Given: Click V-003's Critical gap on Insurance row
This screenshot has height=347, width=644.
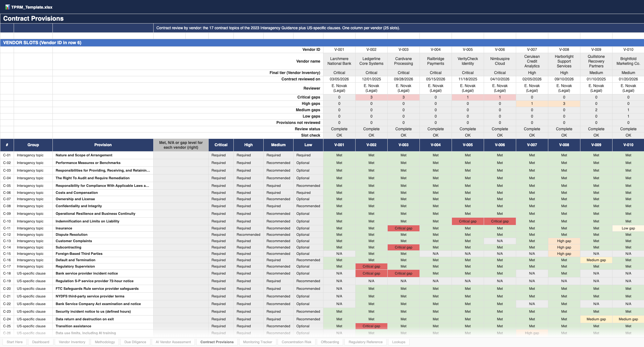Looking at the screenshot, I should (x=404, y=228).
